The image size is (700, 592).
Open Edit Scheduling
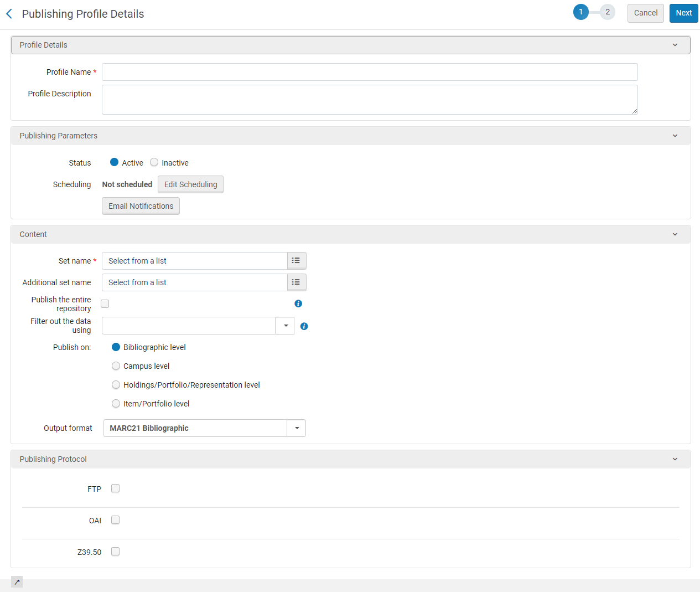[191, 184]
